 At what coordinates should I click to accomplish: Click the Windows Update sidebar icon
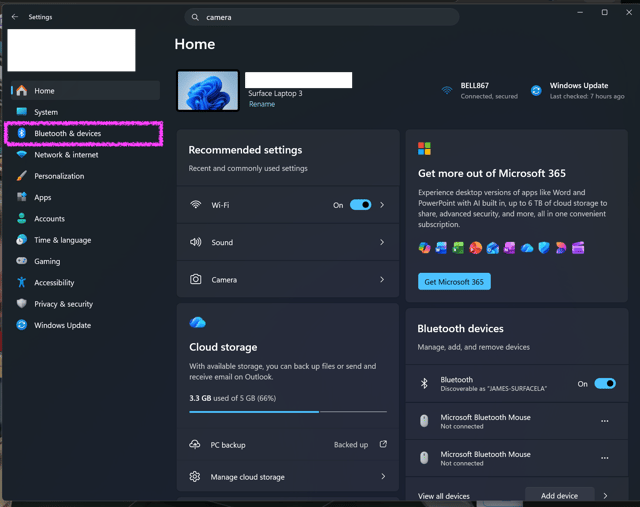22,325
